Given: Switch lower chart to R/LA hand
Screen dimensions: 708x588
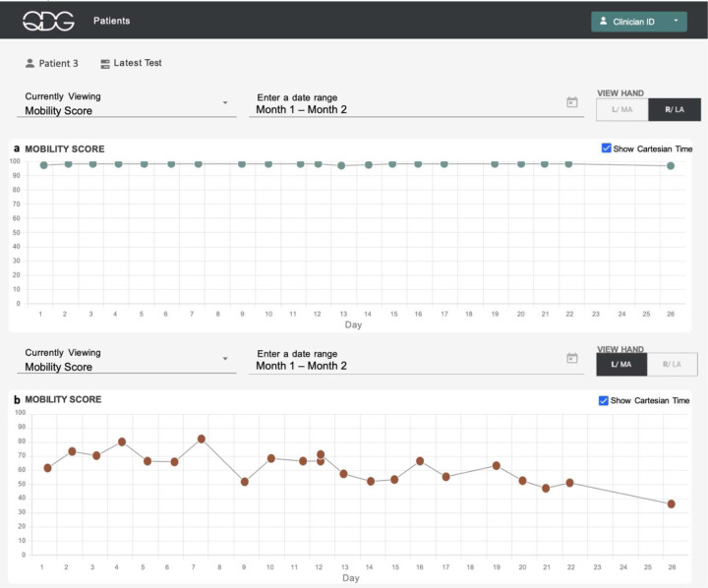Looking at the screenshot, I should click(x=672, y=365).
